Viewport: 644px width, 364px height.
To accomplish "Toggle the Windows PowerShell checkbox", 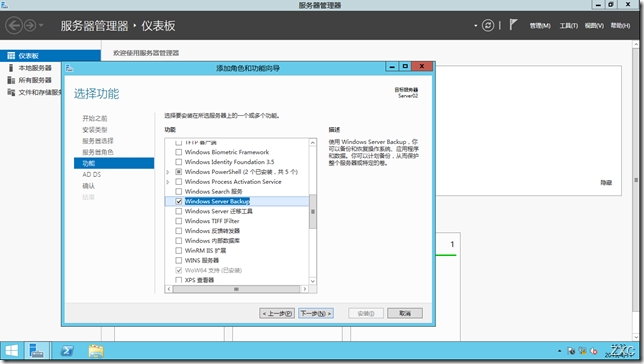I will [x=178, y=172].
